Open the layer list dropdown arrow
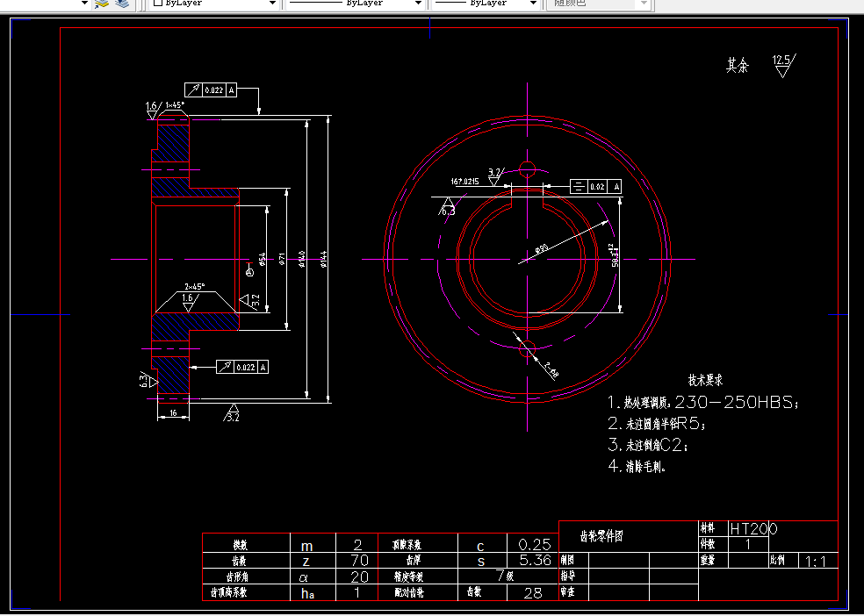This screenshot has width=864, height=616. (x=84, y=4)
